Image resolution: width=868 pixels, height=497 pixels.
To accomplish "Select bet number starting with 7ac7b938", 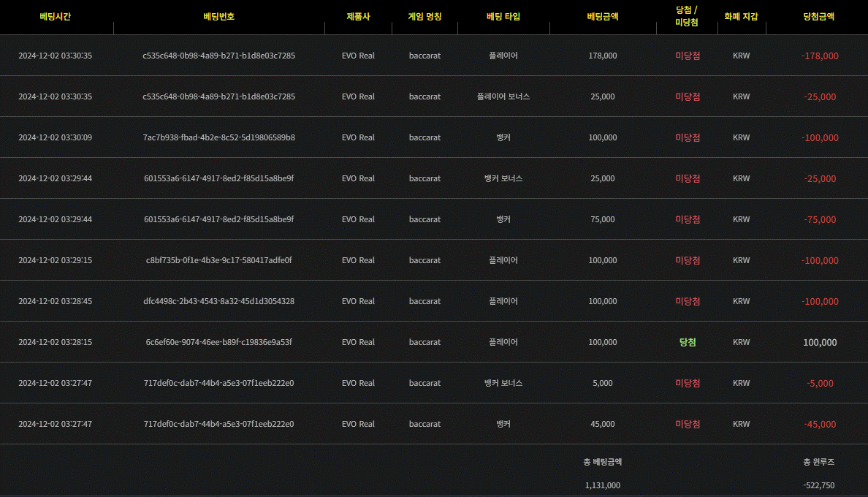I will (x=218, y=137).
